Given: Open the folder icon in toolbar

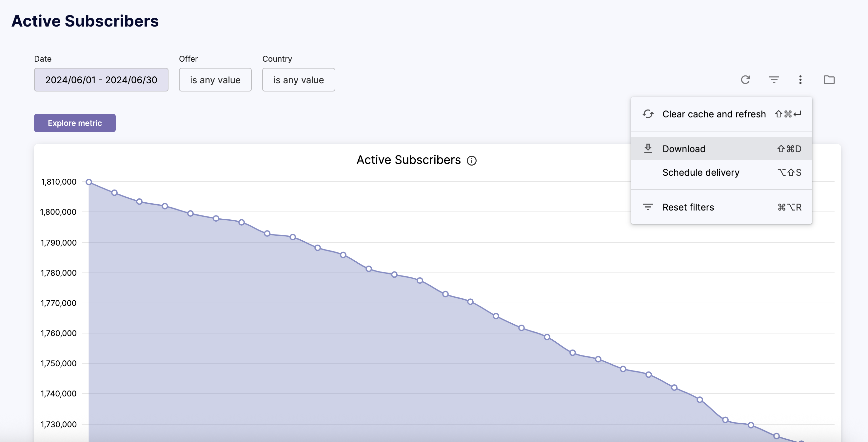Looking at the screenshot, I should (x=829, y=80).
